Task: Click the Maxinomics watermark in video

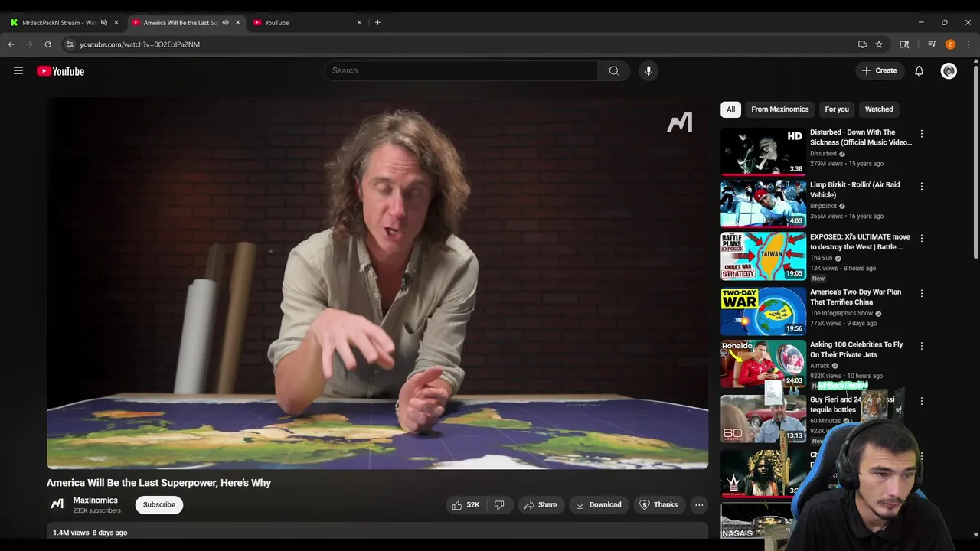Action: pos(680,122)
